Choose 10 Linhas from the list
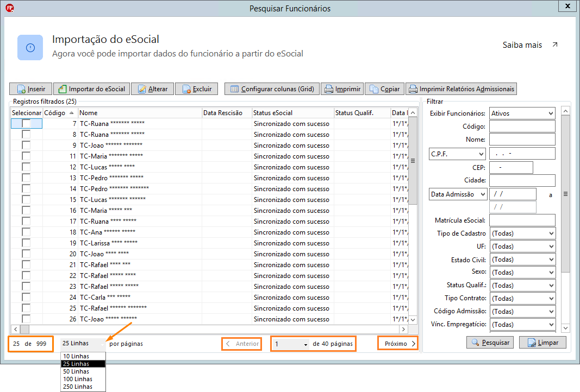This screenshot has width=580, height=392. click(83, 356)
